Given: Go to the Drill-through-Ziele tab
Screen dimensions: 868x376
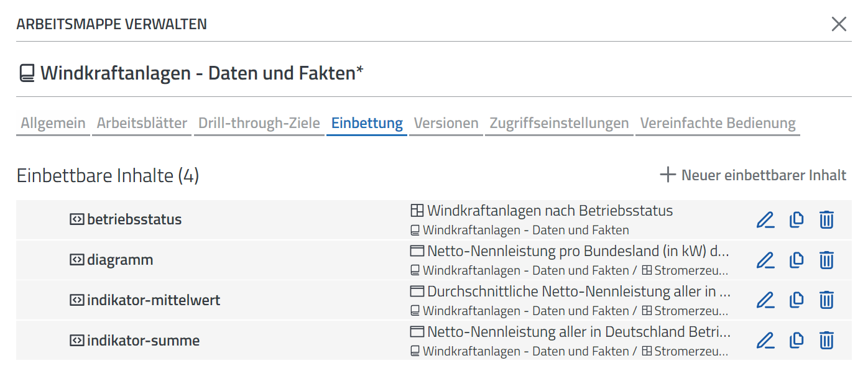Looking at the screenshot, I should [x=259, y=123].
